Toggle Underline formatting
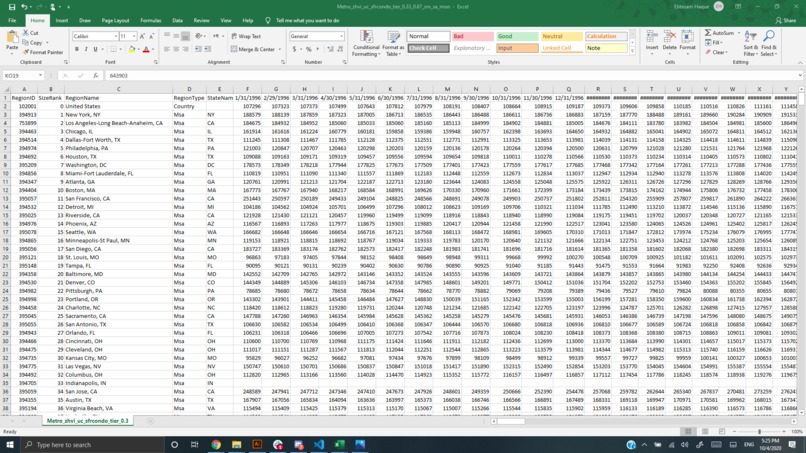The height and width of the screenshot is (453, 806). tap(95, 49)
